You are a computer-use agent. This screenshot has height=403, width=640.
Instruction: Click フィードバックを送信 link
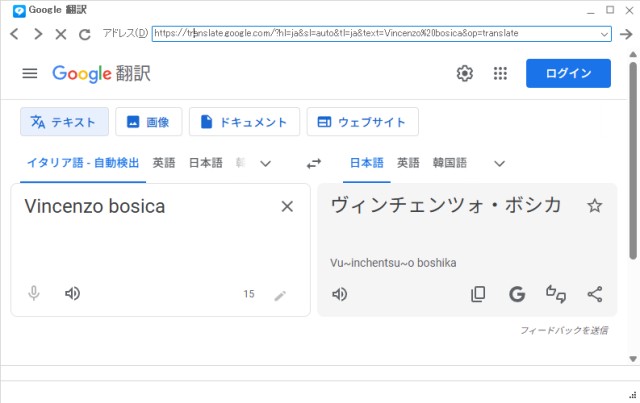564,330
